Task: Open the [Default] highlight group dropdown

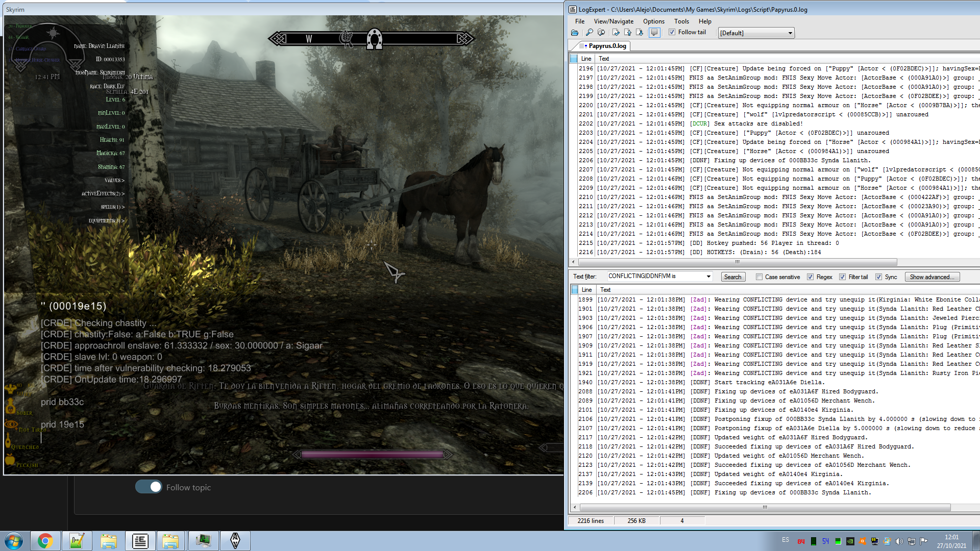Action: point(756,33)
